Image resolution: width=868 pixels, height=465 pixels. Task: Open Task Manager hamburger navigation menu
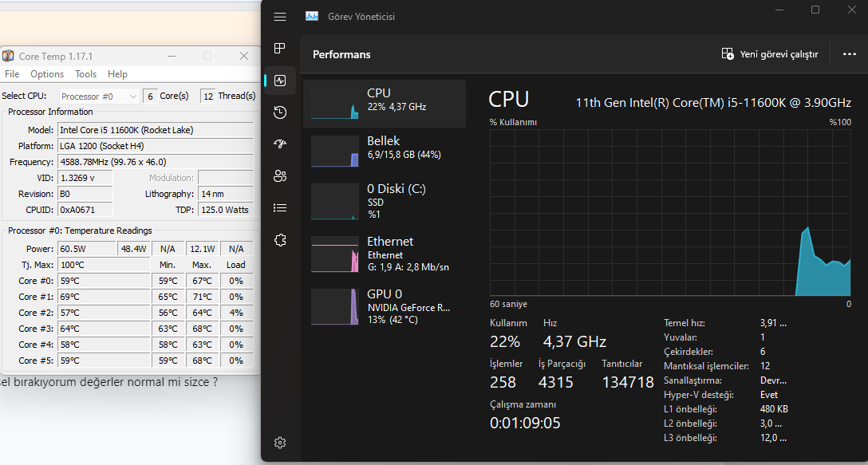click(x=279, y=17)
